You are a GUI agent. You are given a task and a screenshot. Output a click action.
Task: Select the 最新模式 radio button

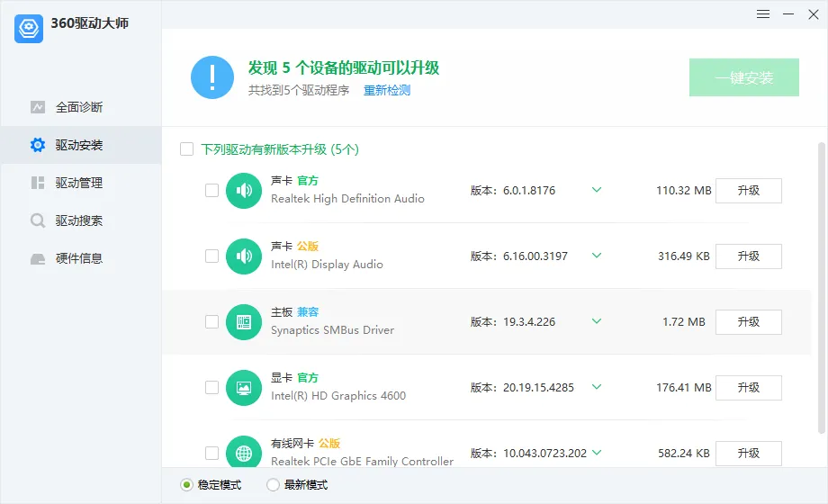click(273, 484)
